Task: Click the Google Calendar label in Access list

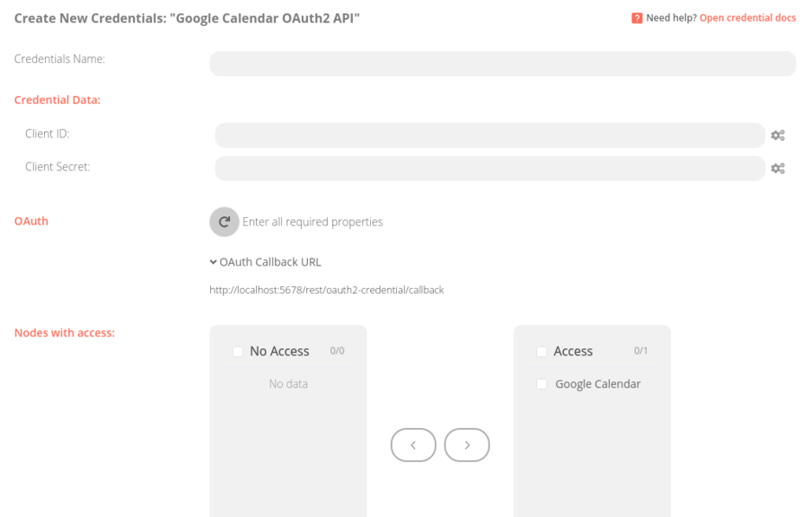Action: coord(597,384)
